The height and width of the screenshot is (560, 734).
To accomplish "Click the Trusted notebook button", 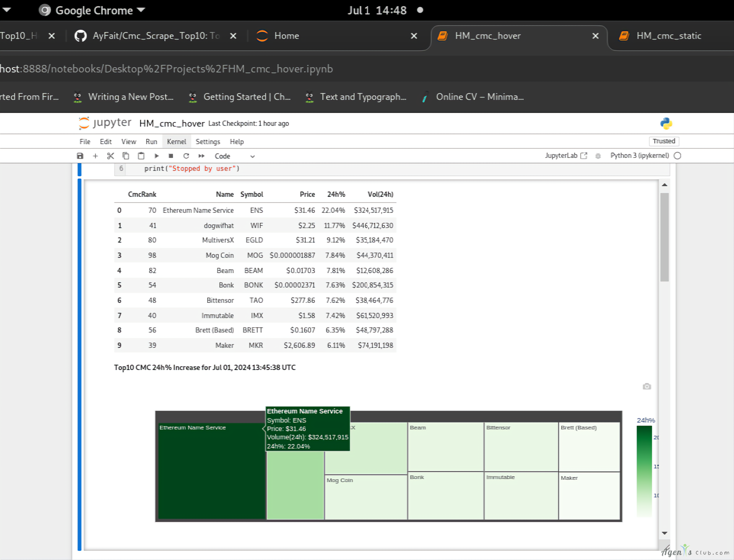I will click(664, 141).
